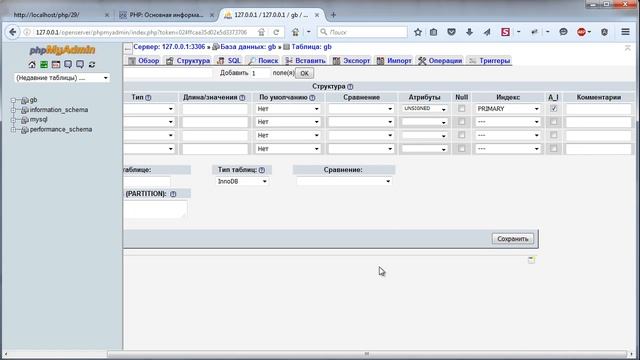Open the Поиск tab
Screen dimensions: 640x360
pyautogui.click(x=263, y=60)
